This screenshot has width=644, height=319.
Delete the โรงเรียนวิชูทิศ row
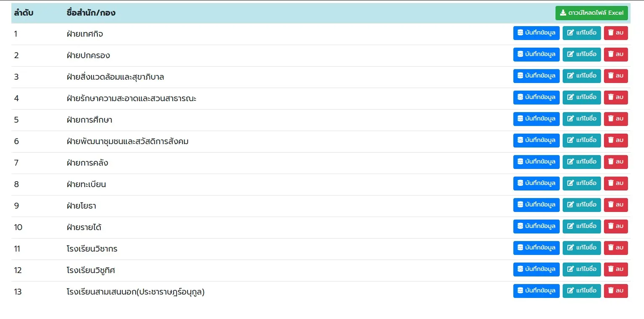tap(616, 269)
